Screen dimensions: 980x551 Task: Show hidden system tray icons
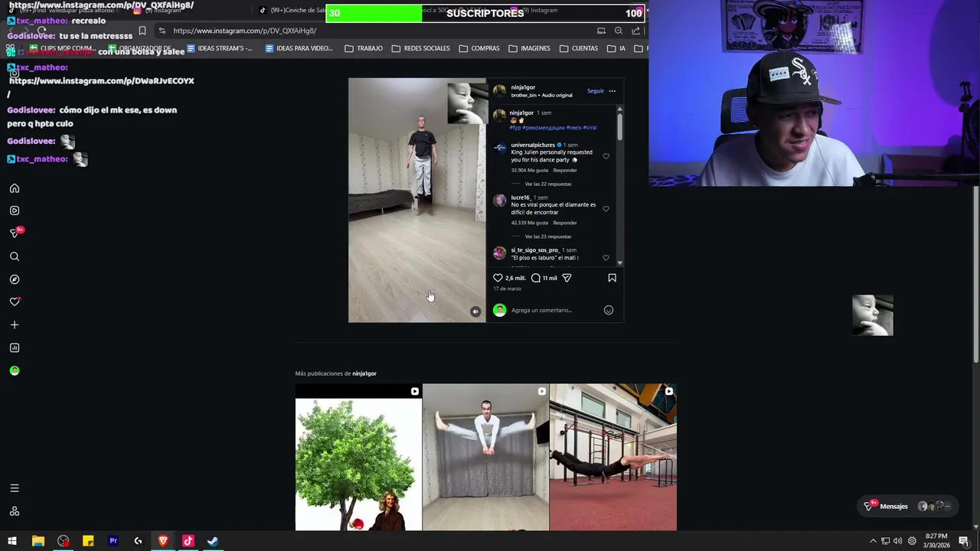coord(873,541)
